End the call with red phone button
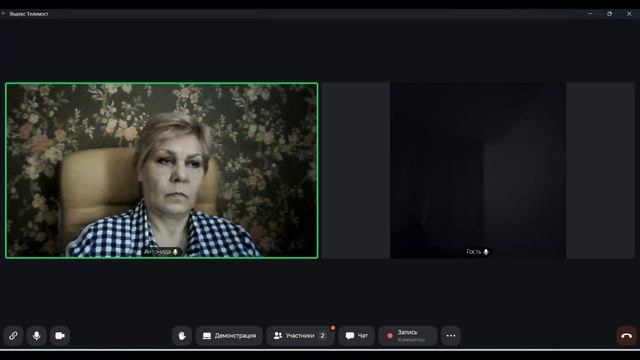 point(627,336)
